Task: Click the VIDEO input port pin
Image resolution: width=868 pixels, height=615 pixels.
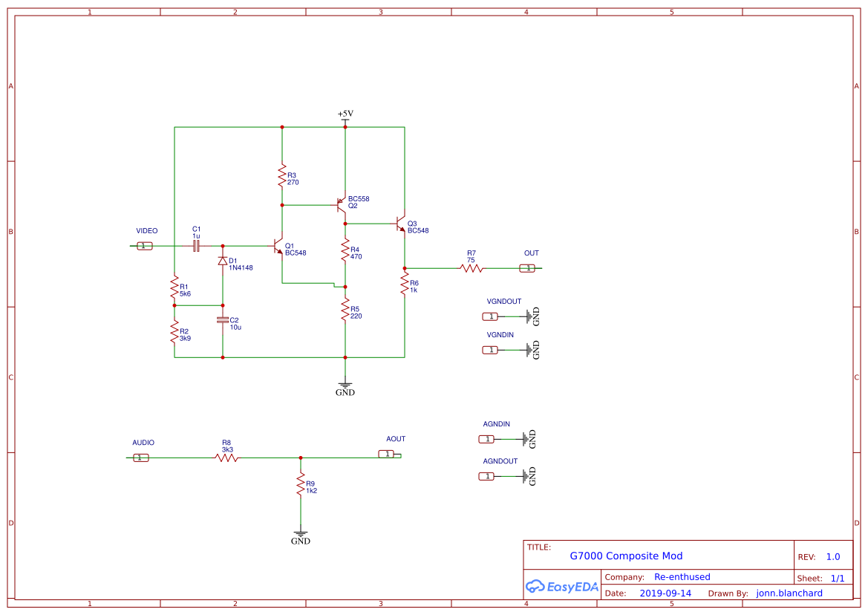Action: point(145,245)
